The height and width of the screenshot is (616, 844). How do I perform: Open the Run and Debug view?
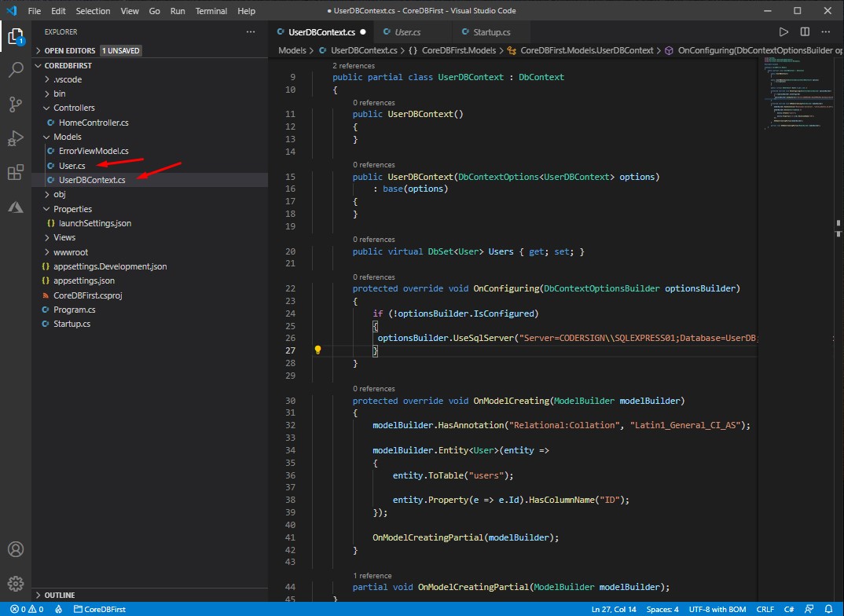[16, 138]
